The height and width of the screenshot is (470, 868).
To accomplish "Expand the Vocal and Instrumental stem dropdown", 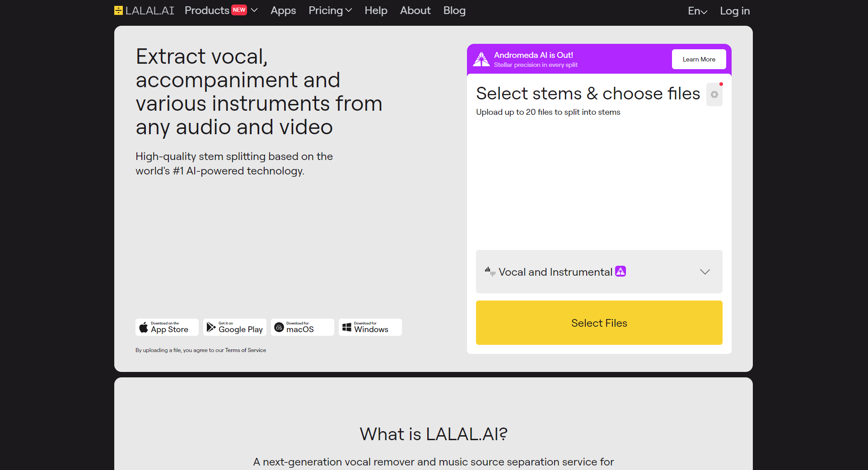I will (x=705, y=272).
